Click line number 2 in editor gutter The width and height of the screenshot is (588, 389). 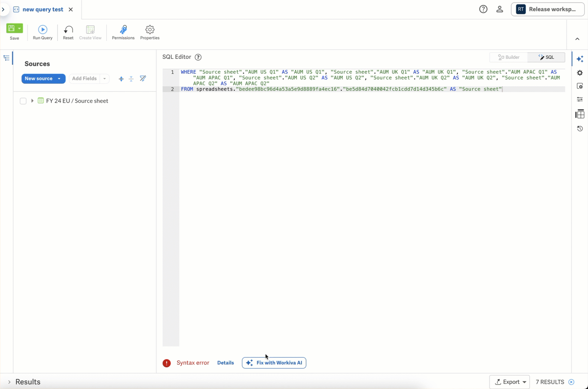172,89
